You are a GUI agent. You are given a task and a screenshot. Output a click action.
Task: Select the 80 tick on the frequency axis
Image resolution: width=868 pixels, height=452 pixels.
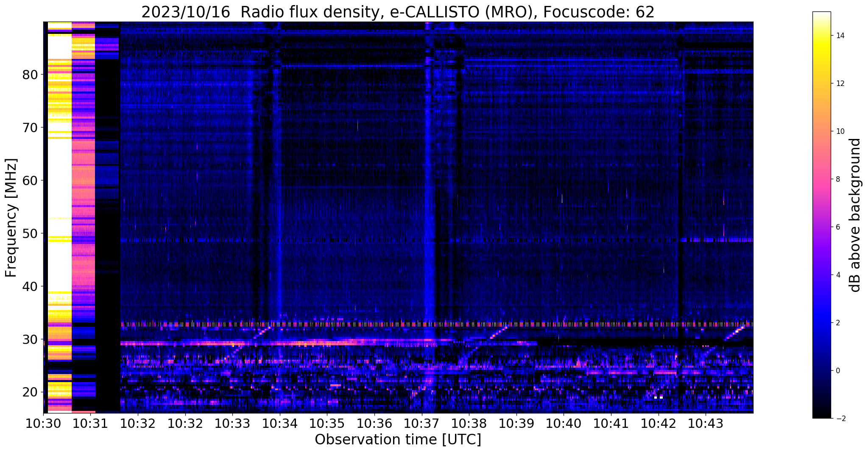pos(30,75)
